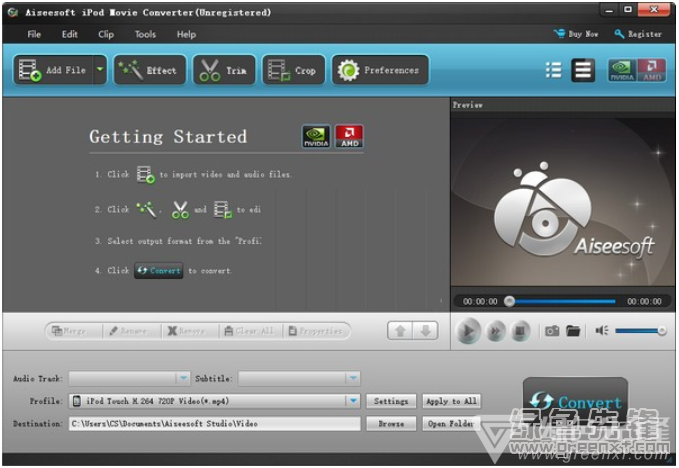Viewport: 679px width, 468px height.
Task: Click the import file icon in step 1
Action: [x=146, y=174]
